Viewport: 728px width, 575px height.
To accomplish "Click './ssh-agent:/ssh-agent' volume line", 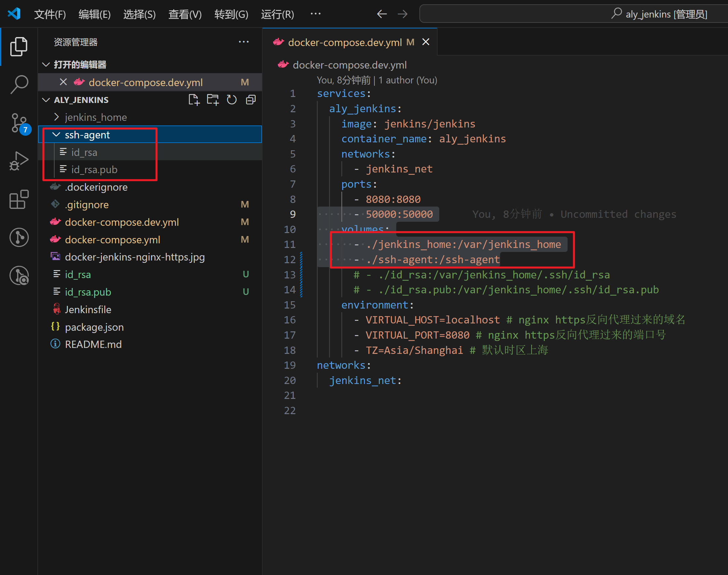I will coord(433,260).
